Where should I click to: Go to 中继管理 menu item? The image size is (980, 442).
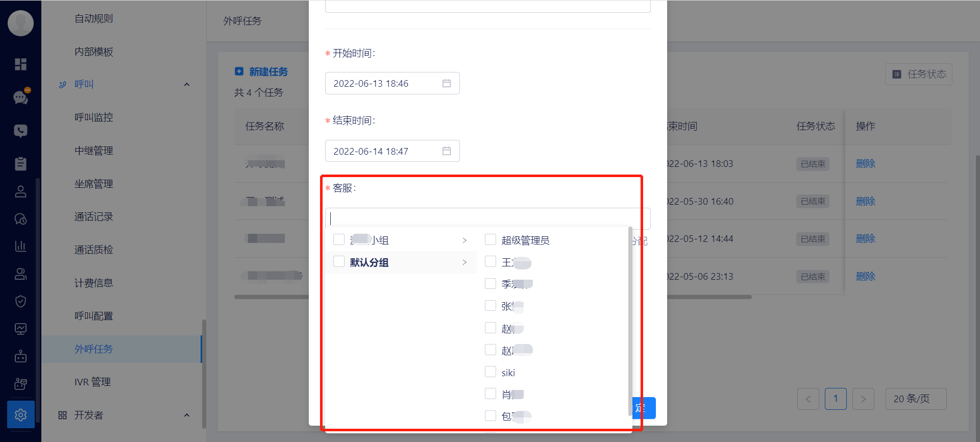tap(93, 151)
